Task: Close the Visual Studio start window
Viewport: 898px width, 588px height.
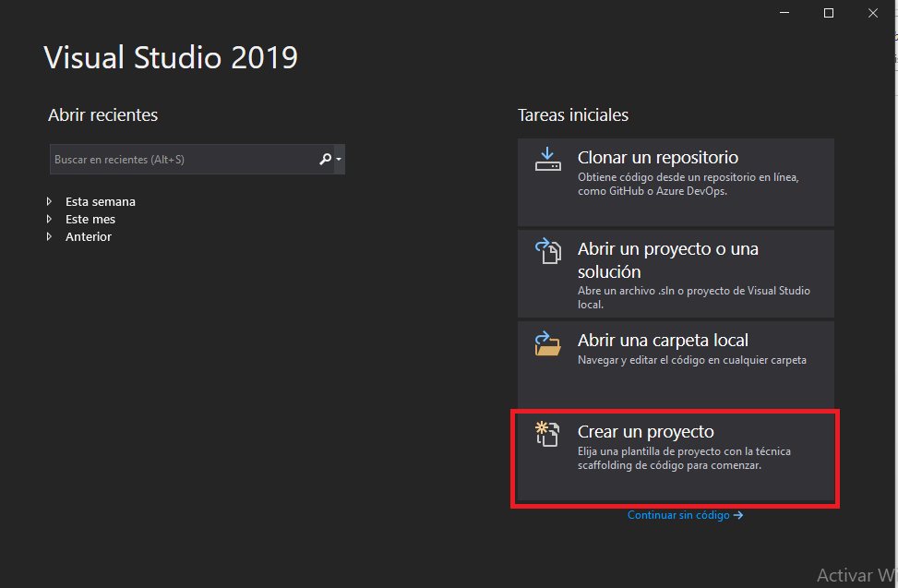Action: click(x=873, y=13)
